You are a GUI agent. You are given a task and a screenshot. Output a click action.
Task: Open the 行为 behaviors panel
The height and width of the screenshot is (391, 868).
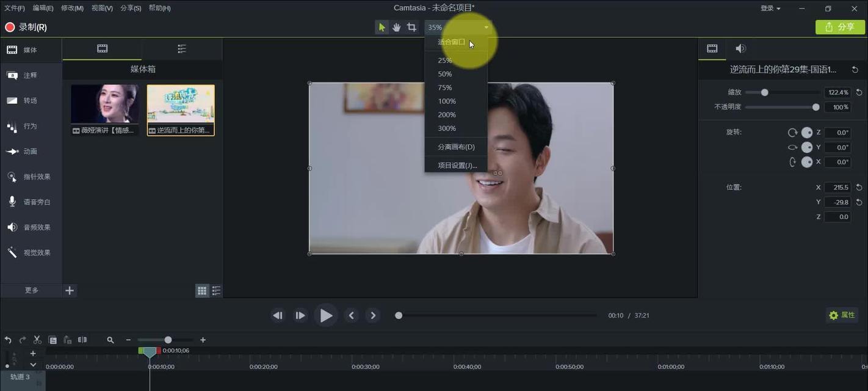click(31, 126)
